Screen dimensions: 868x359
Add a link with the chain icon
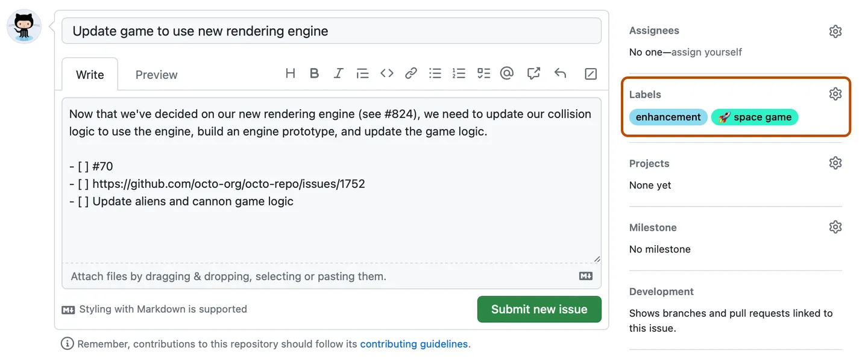point(411,73)
